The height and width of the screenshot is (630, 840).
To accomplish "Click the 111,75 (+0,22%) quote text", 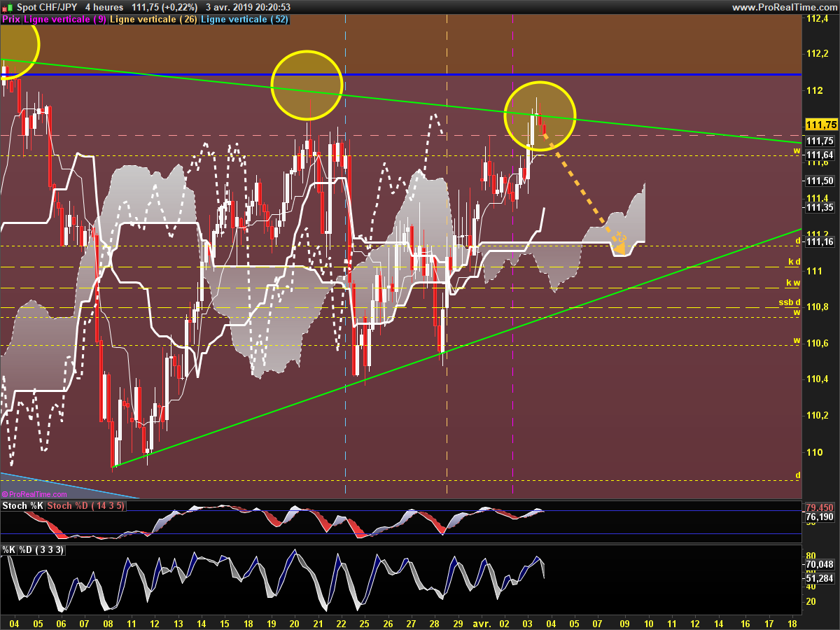I will tap(164, 7).
